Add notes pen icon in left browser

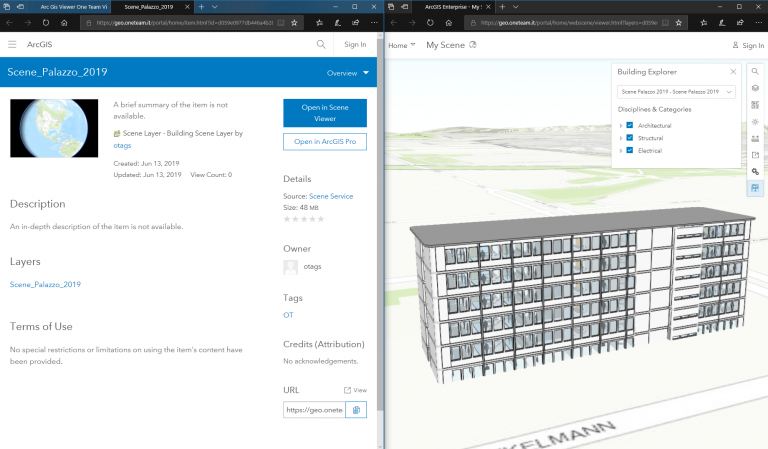(337, 23)
